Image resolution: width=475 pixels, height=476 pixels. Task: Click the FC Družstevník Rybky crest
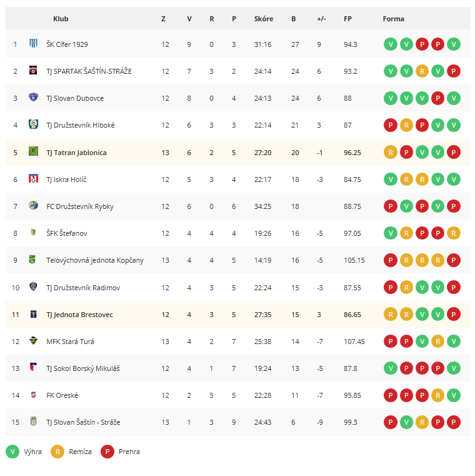click(33, 206)
